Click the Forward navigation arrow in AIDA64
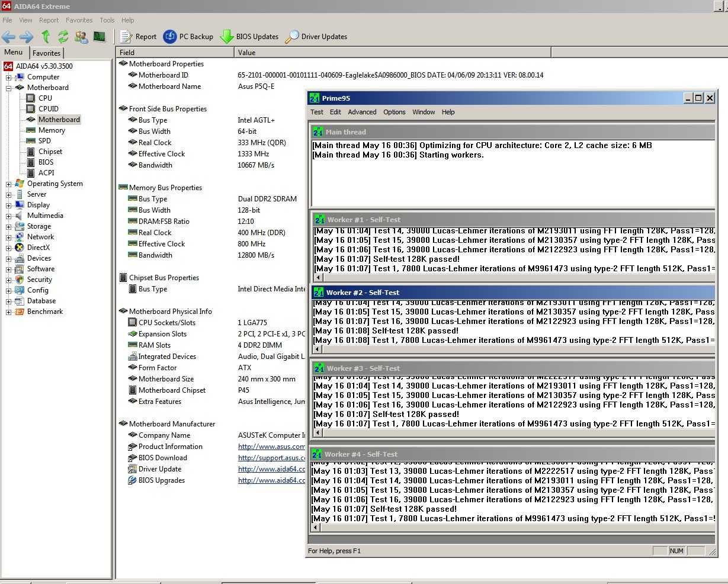This screenshot has width=728, height=584. [26, 37]
